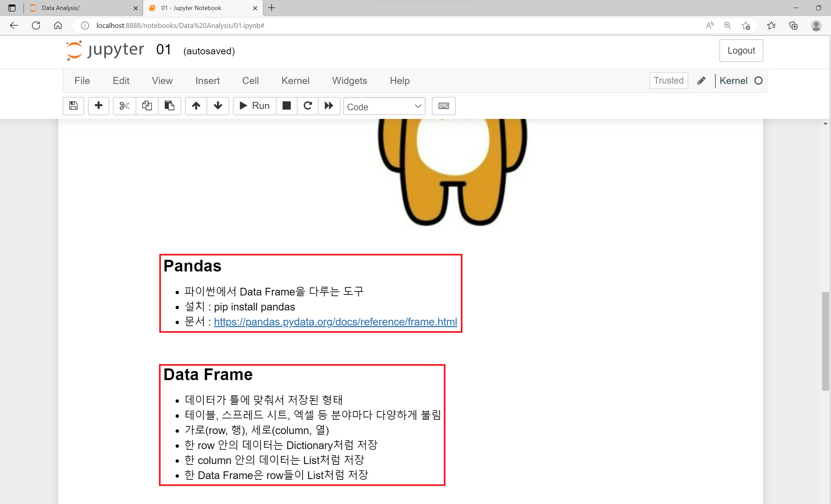Image resolution: width=831 pixels, height=504 pixels.
Task: Move selected cell down arrow
Action: 218,106
